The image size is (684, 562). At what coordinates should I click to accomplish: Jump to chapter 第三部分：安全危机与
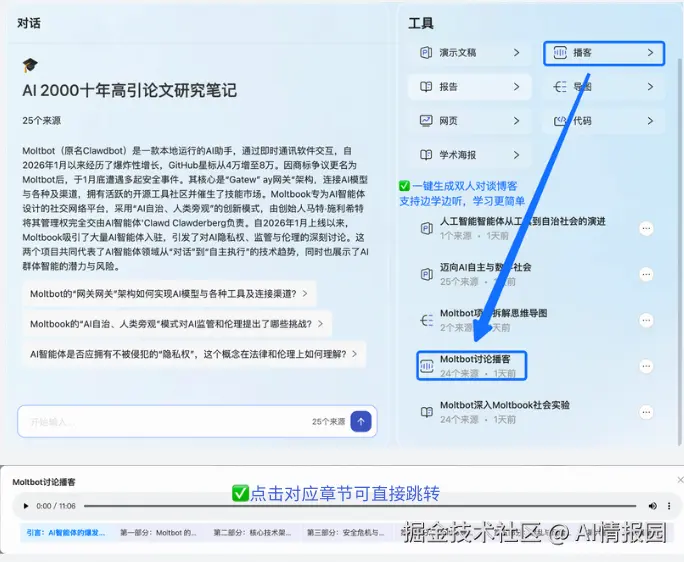click(345, 533)
